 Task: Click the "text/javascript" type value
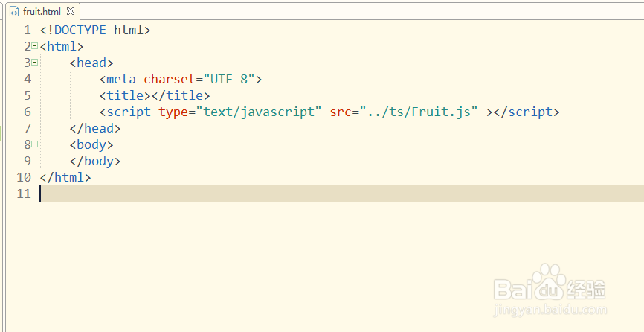click(258, 112)
